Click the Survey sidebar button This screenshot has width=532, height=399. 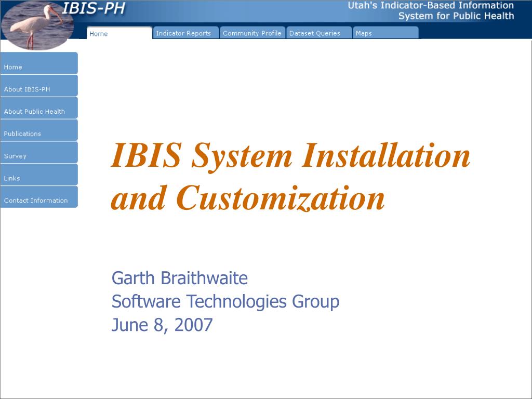click(39, 152)
